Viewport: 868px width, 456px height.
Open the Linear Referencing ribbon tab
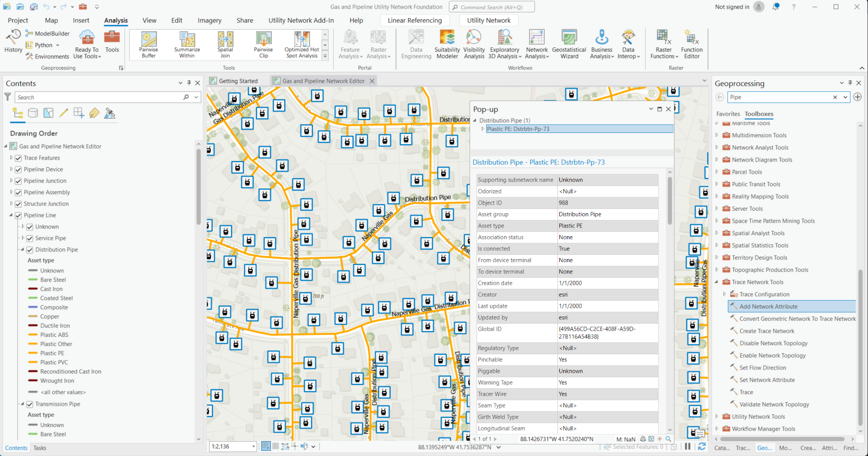click(414, 20)
